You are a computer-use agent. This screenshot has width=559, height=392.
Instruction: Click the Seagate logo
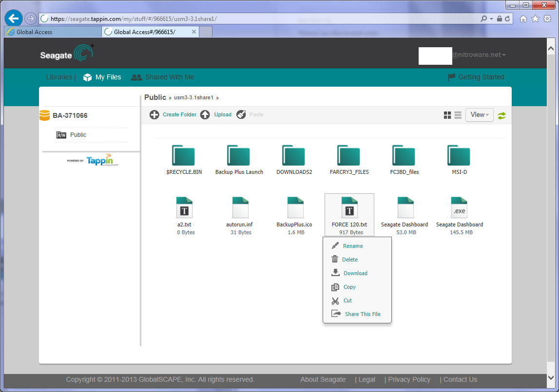click(67, 54)
